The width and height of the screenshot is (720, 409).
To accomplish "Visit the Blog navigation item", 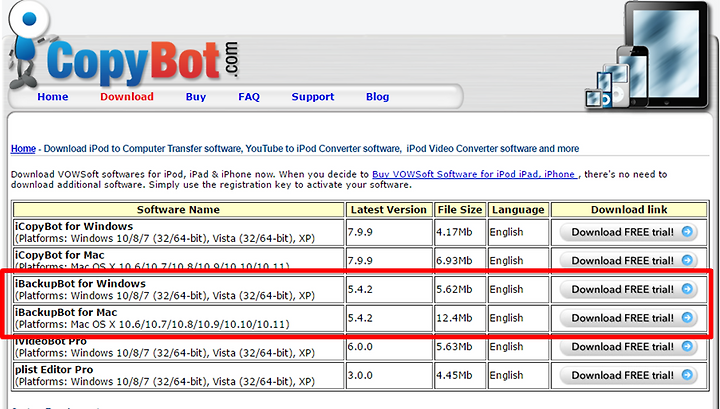I will click(377, 97).
